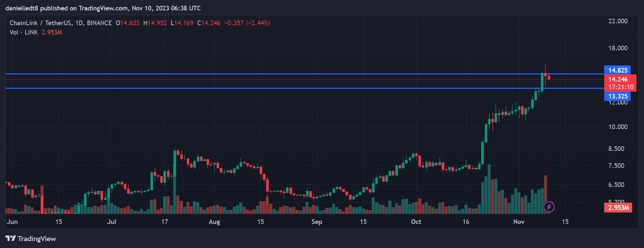Click the 7.500 price axis value
Viewport: 644px width, 248px height.
tap(616, 165)
